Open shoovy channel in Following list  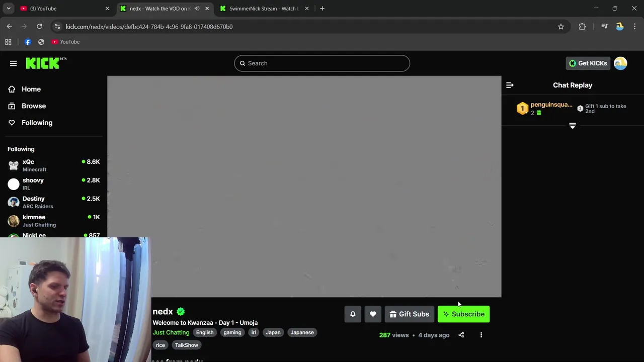pyautogui.click(x=54, y=184)
